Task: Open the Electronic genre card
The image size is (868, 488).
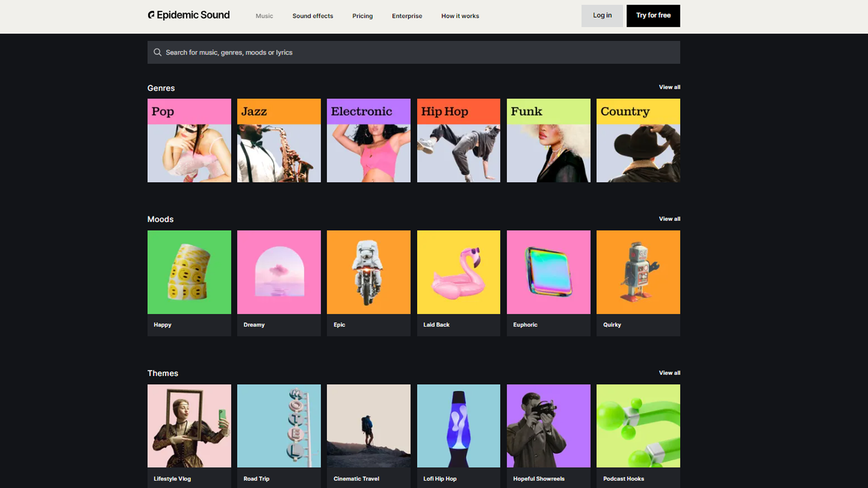Action: coord(368,140)
